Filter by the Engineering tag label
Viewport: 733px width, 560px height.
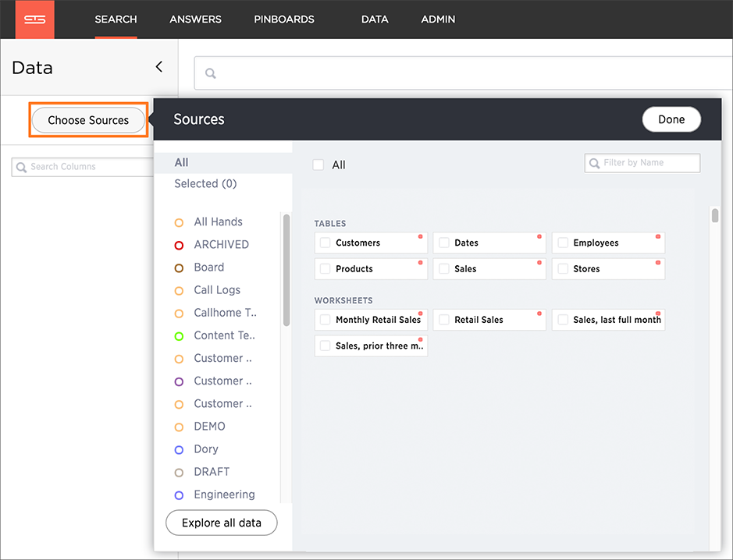pyautogui.click(x=224, y=494)
